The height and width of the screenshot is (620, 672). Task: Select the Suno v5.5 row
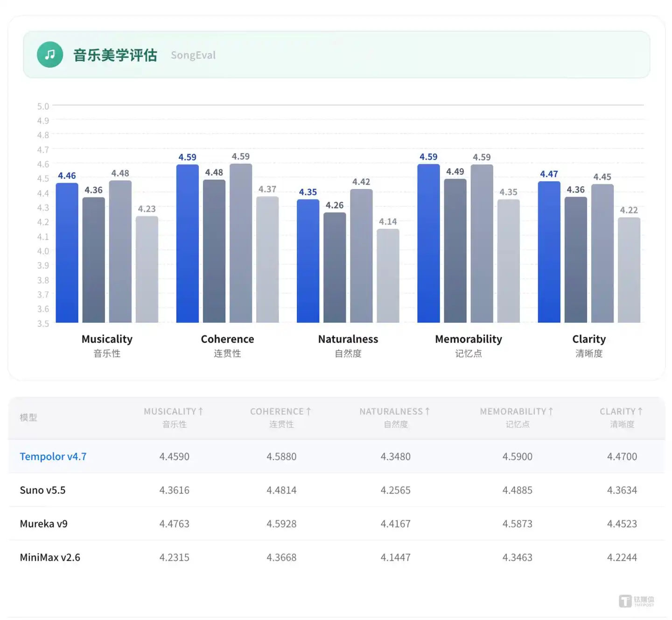click(x=336, y=490)
